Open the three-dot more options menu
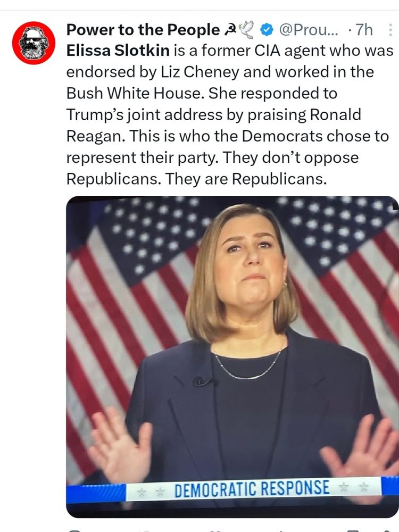The height and width of the screenshot is (532, 399). click(390, 30)
